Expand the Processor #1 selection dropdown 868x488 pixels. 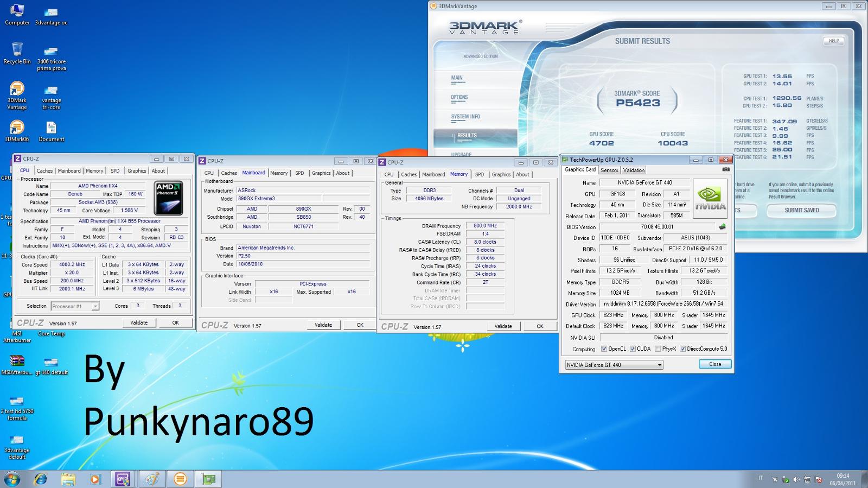pos(95,307)
